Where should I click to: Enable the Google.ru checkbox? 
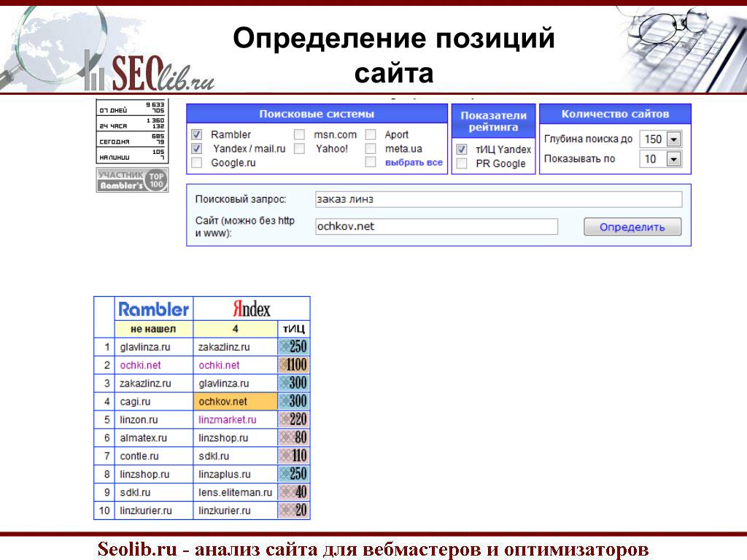(x=196, y=163)
